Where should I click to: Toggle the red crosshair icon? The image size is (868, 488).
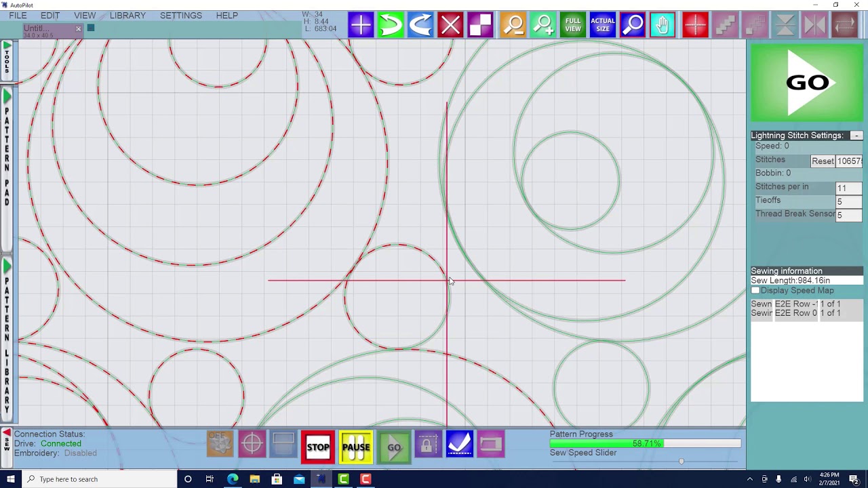tap(695, 26)
